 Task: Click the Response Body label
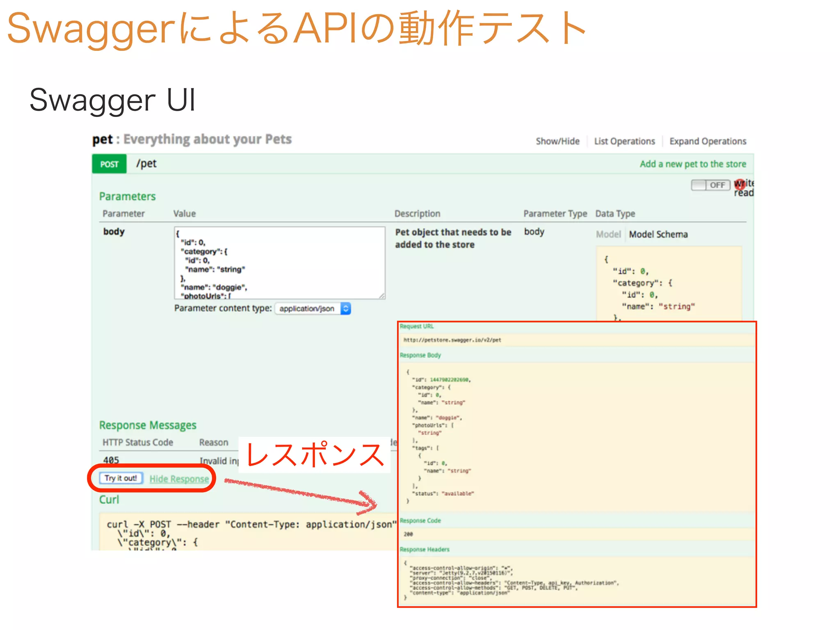click(x=420, y=355)
